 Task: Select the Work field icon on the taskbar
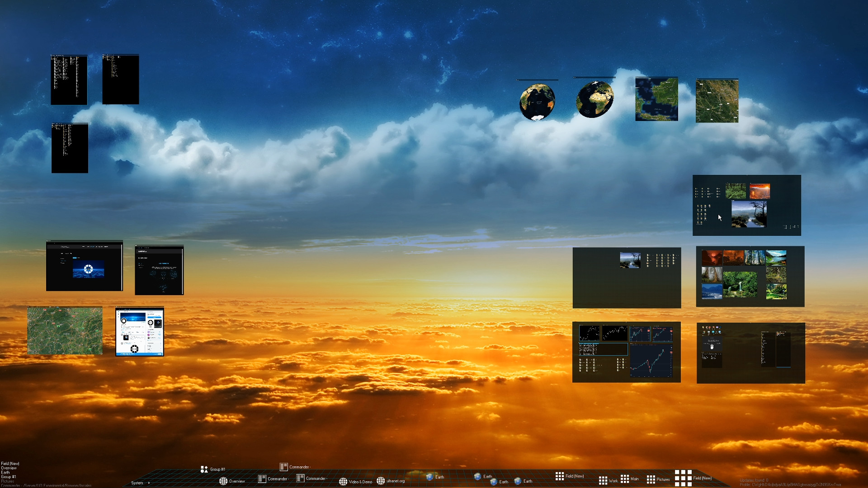coord(604,481)
